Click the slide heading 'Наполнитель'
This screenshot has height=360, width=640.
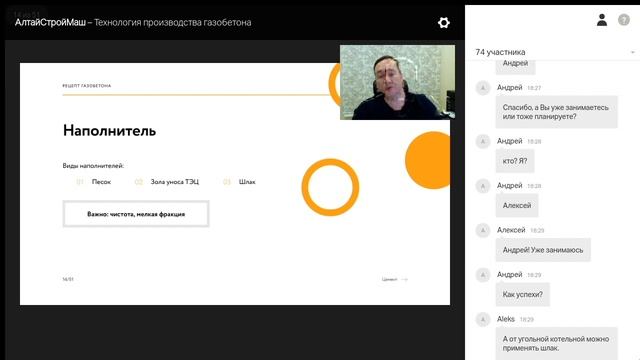pyautogui.click(x=109, y=131)
